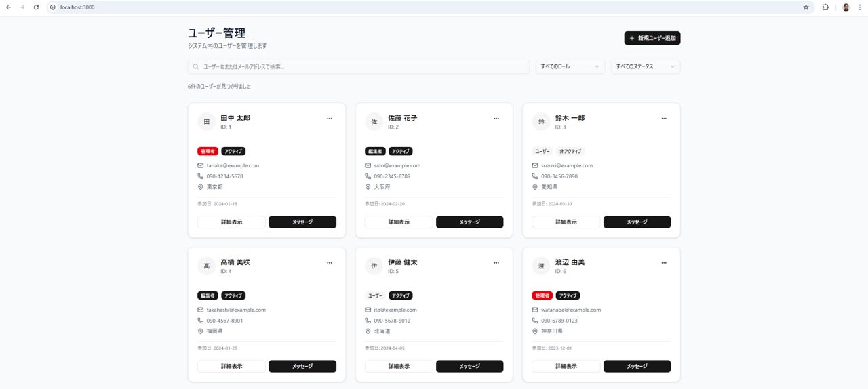Click the site info icon before localhost:3000
This screenshot has width=868, height=389.
tap(53, 7)
